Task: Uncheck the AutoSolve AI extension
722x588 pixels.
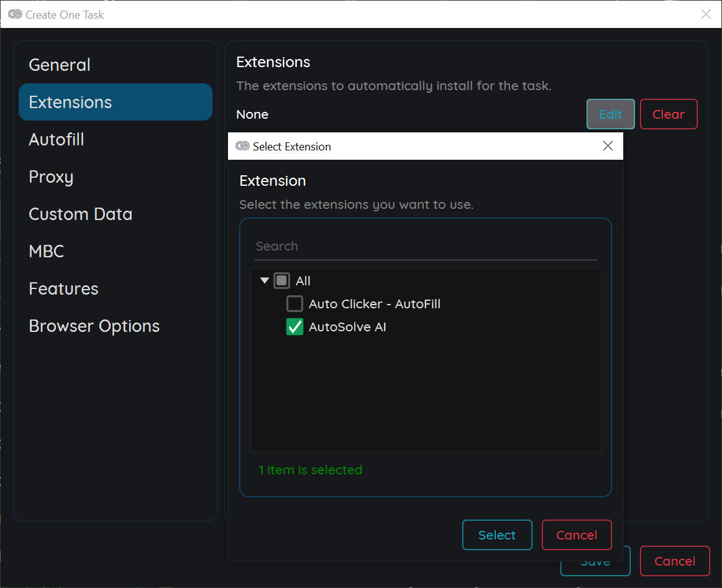Action: (295, 326)
